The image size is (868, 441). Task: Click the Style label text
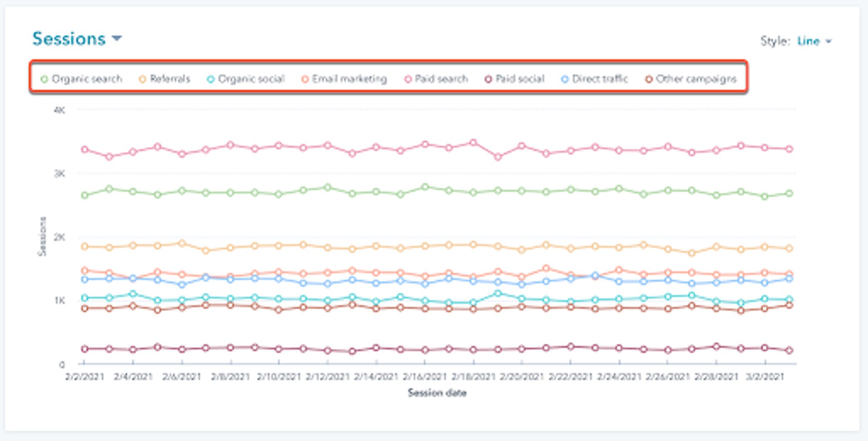click(774, 41)
